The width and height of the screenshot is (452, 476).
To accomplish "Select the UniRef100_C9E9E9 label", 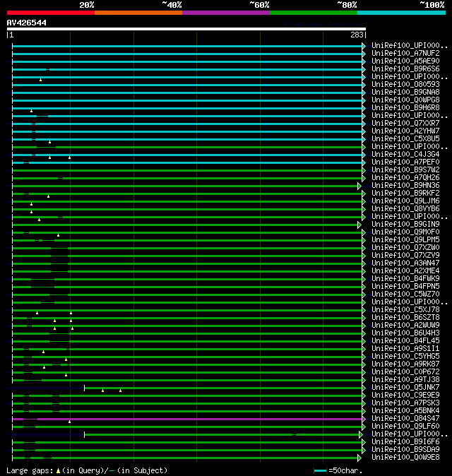I will pyautogui.click(x=405, y=395).
